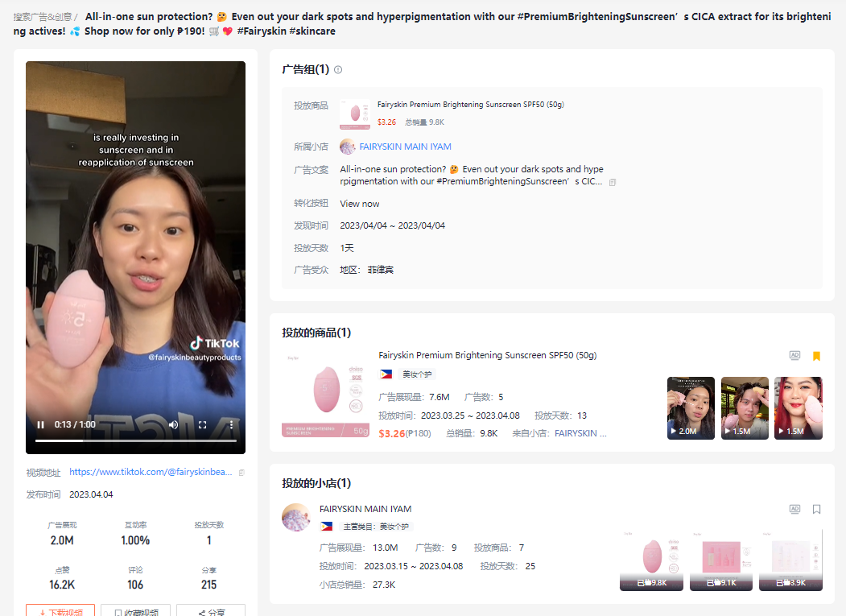Screen dimensions: 846x616
Task: Bookmark the FAIRYSKIN MAIN IYAM shop
Action: pos(816,509)
